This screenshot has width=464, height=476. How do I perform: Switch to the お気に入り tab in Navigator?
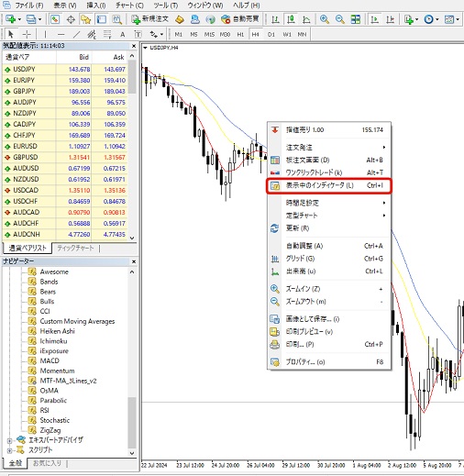coord(48,463)
